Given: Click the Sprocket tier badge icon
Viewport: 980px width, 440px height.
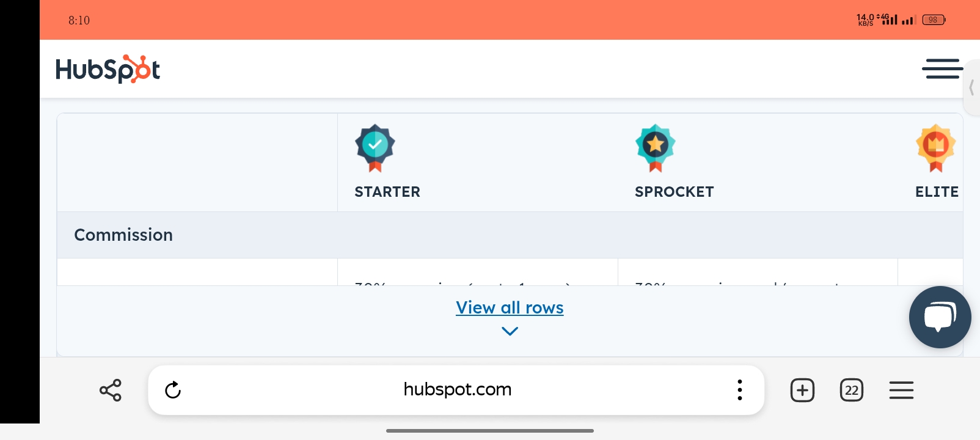Looking at the screenshot, I should tap(655, 148).
